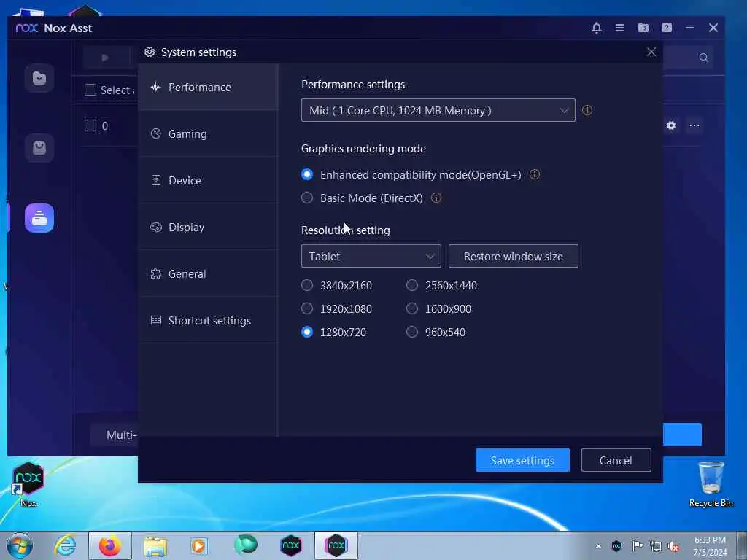Open the Performance settings tab
747x560 pixels.
click(208, 87)
